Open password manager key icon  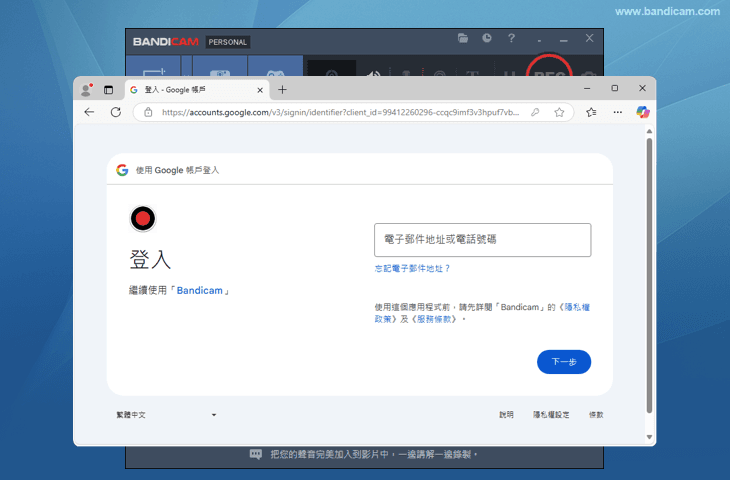(x=535, y=112)
